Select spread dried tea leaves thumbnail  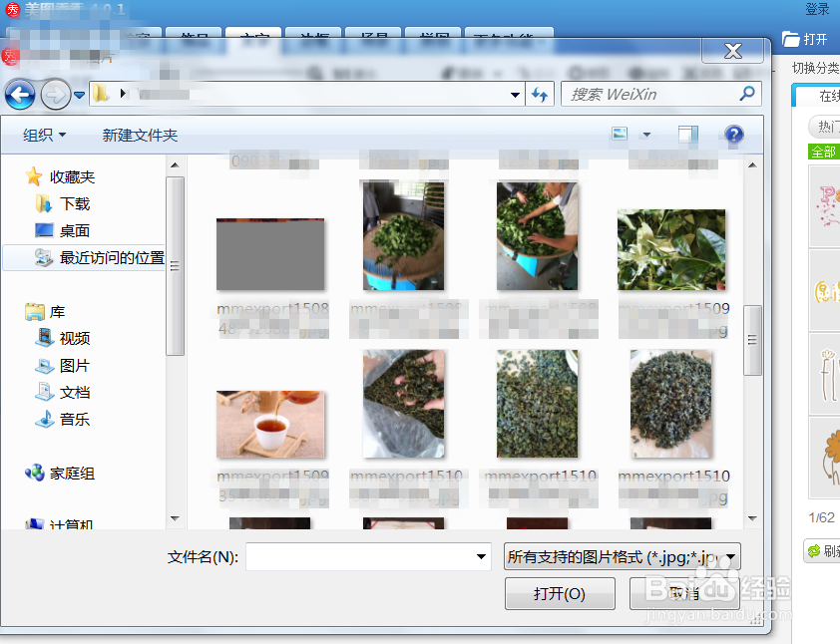click(x=538, y=404)
